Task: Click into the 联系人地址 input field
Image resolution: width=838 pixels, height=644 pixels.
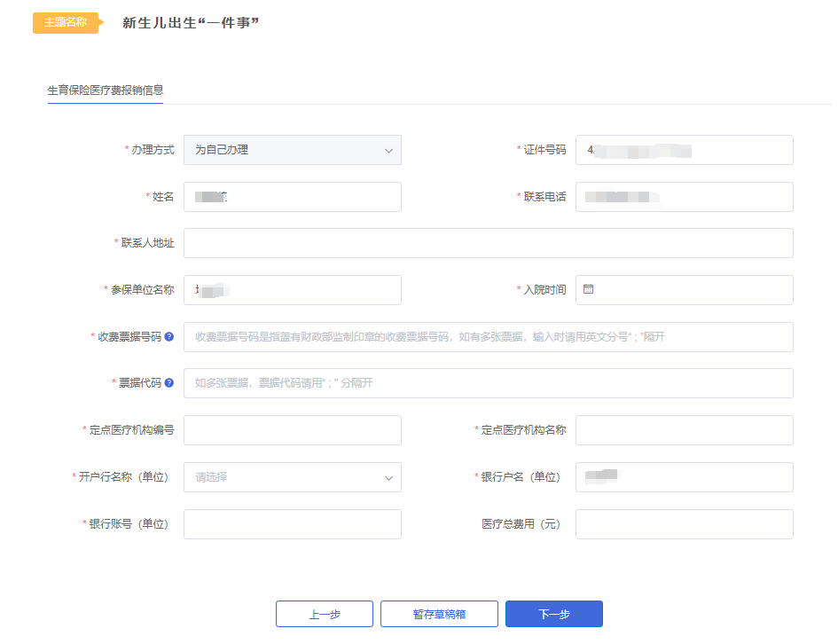Action: (x=489, y=243)
